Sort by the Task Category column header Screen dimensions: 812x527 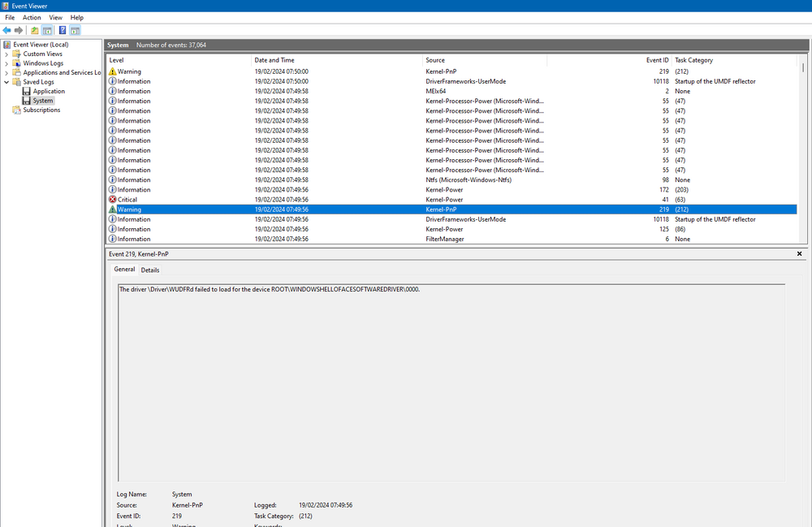734,60
